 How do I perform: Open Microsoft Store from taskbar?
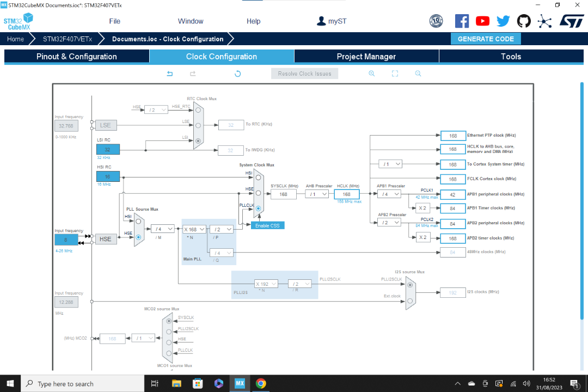[x=198, y=383]
